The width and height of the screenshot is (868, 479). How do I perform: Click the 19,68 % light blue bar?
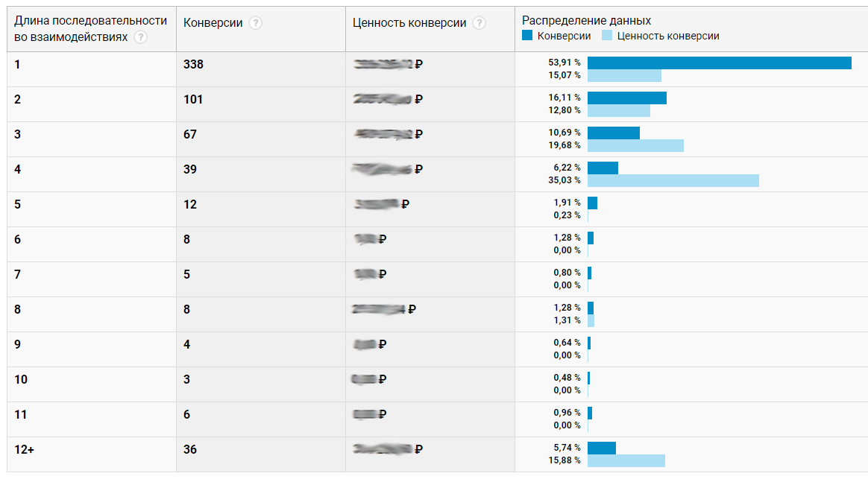[x=635, y=145]
